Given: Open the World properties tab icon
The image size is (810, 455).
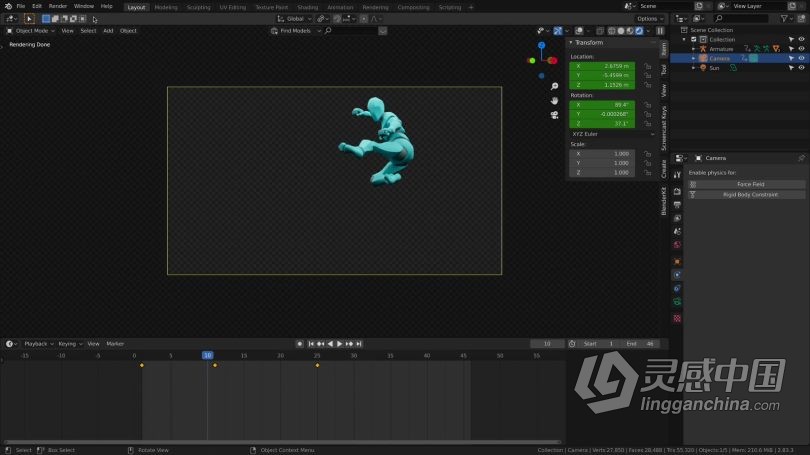Looking at the screenshot, I should 677,245.
